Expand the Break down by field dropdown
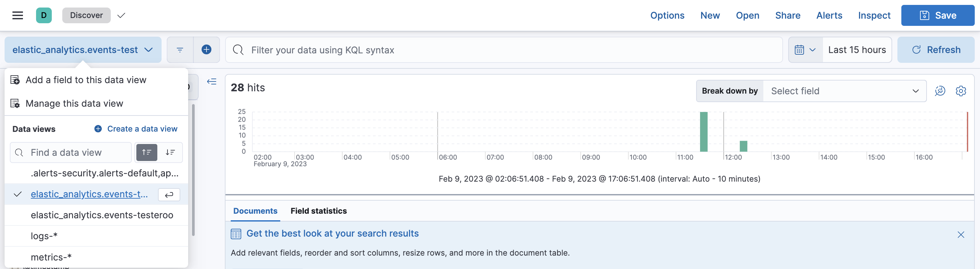Image resolution: width=980 pixels, height=269 pixels. pos(844,91)
